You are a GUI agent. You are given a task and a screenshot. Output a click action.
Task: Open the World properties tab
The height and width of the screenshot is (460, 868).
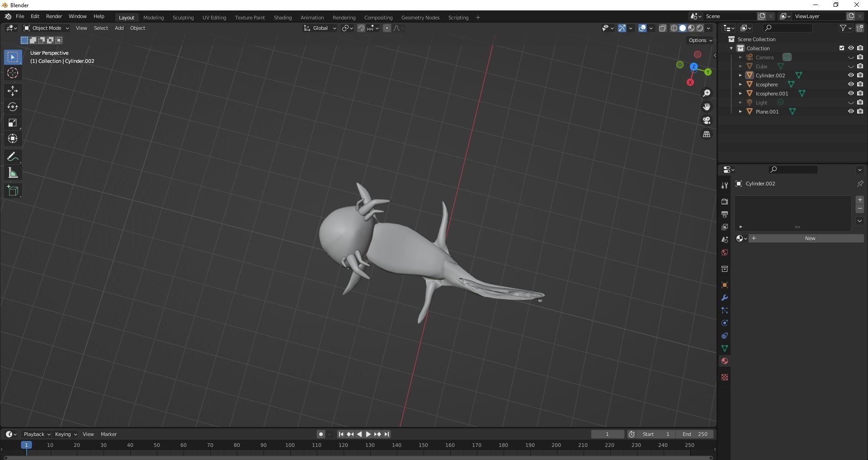click(725, 252)
